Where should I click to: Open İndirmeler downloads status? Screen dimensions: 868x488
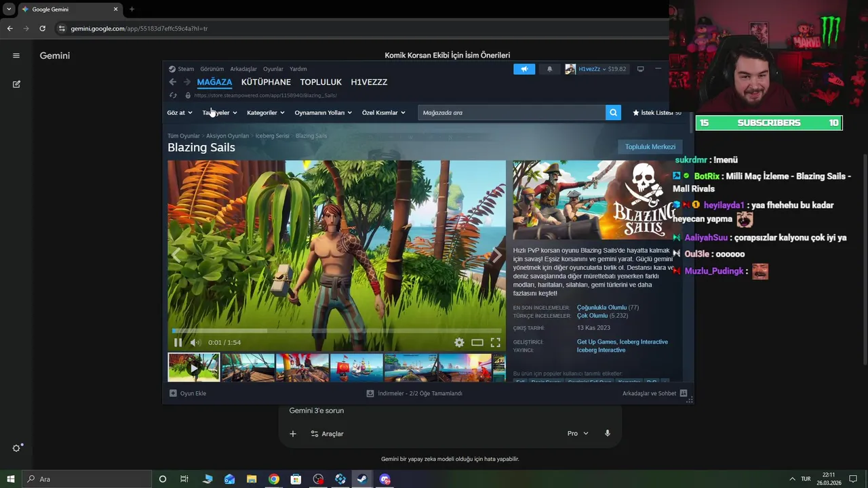[x=414, y=393]
